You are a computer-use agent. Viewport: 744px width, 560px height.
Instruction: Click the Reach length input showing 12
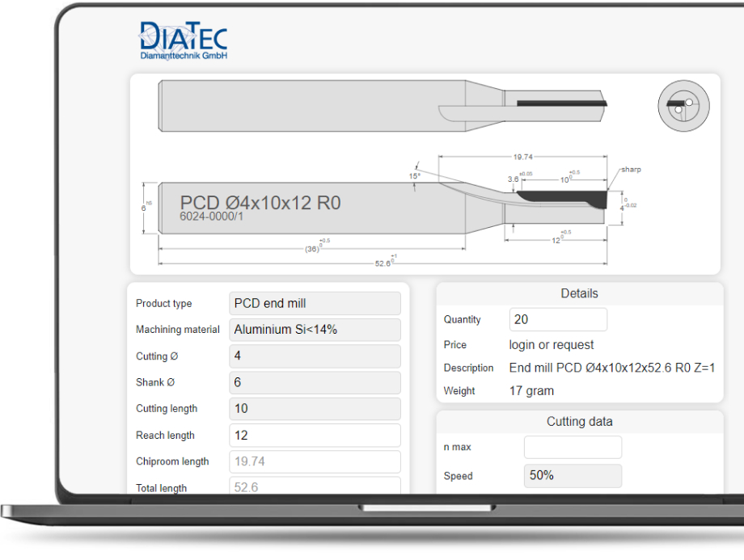tap(315, 436)
